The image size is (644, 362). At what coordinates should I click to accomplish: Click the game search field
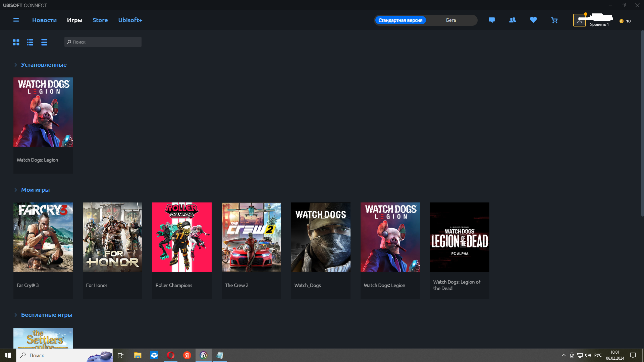pos(103,42)
